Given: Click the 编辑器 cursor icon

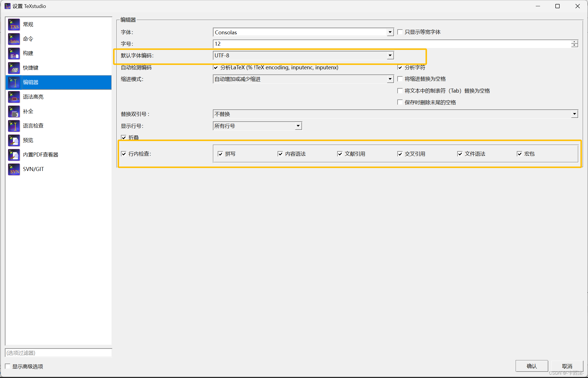Looking at the screenshot, I should click(x=14, y=82).
